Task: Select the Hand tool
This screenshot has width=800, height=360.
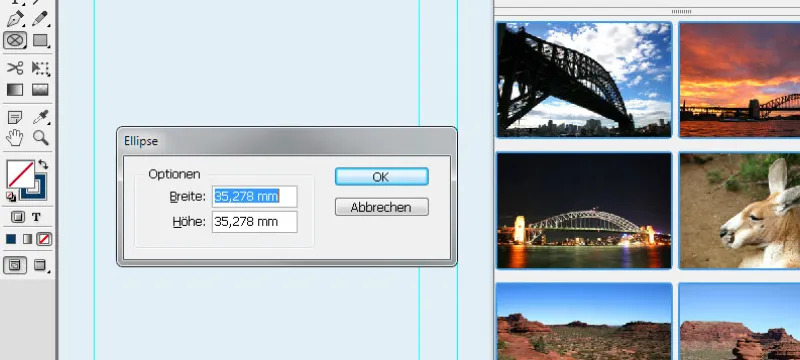Action: [x=15, y=138]
